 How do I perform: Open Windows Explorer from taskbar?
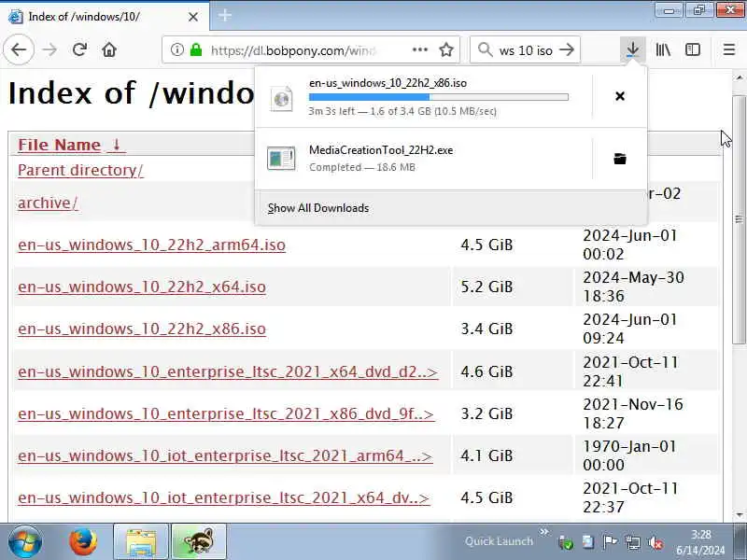[x=141, y=541]
